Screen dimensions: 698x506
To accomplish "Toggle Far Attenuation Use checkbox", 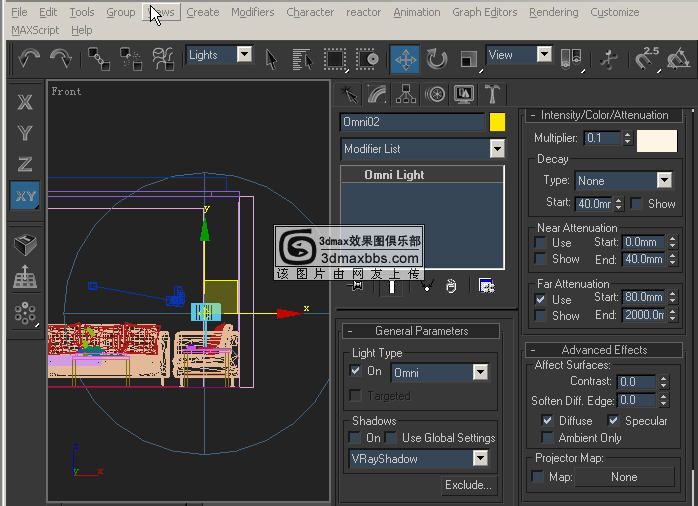I will pyautogui.click(x=540, y=299).
